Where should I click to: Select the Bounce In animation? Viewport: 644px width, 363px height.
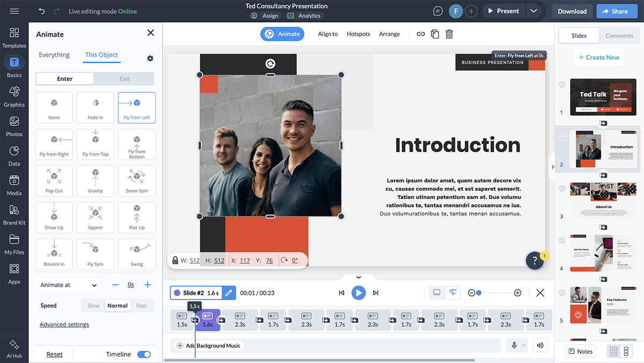point(54,255)
